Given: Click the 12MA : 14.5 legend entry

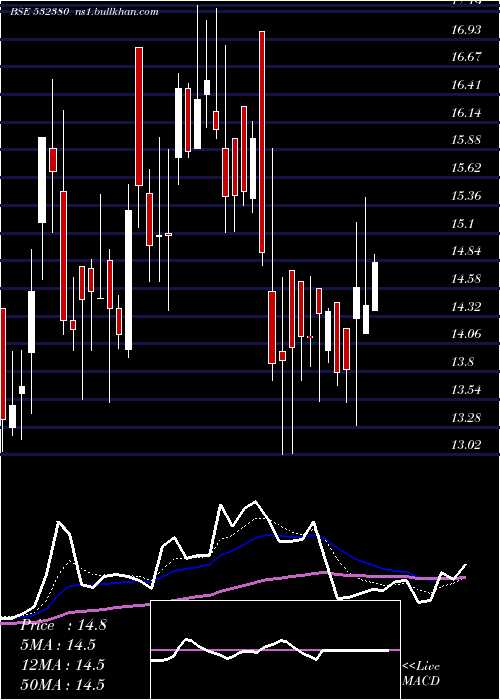Looking at the screenshot, I should 63,665.
